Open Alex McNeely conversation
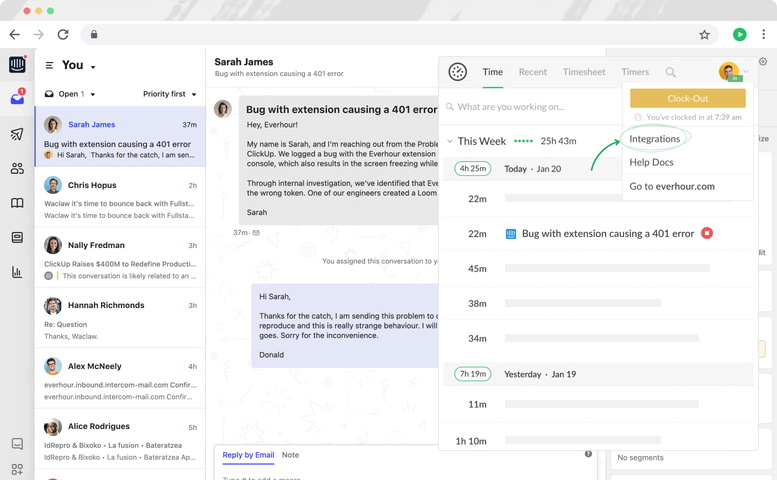This screenshot has height=480, width=777. click(x=120, y=378)
